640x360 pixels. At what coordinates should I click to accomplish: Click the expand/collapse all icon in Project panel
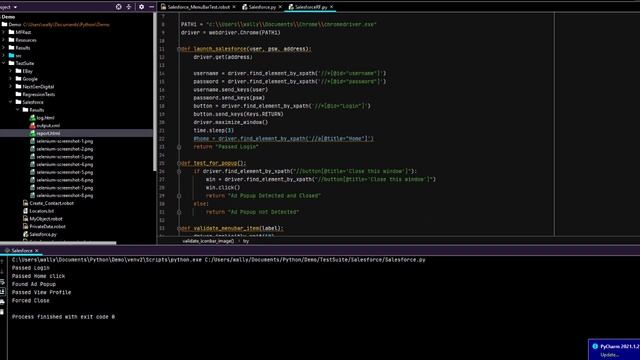(x=129, y=7)
